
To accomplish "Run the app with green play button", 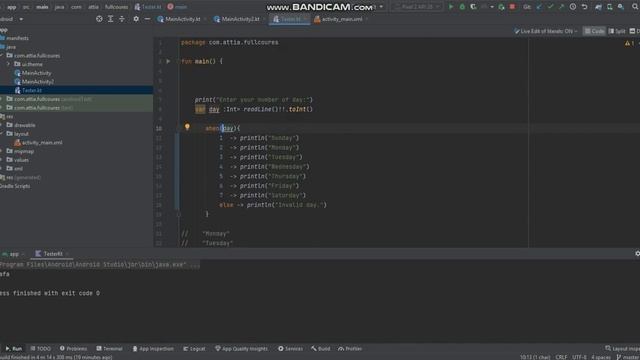I will (x=451, y=7).
